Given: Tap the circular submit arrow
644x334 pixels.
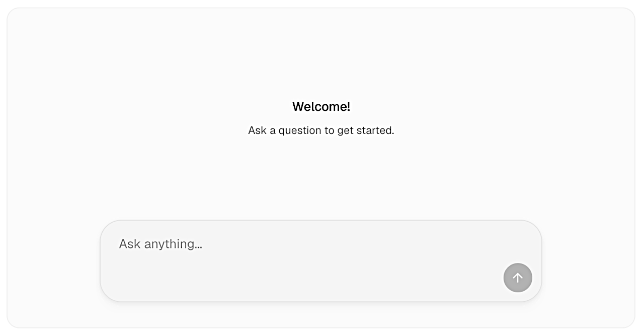Looking at the screenshot, I should [x=518, y=278].
